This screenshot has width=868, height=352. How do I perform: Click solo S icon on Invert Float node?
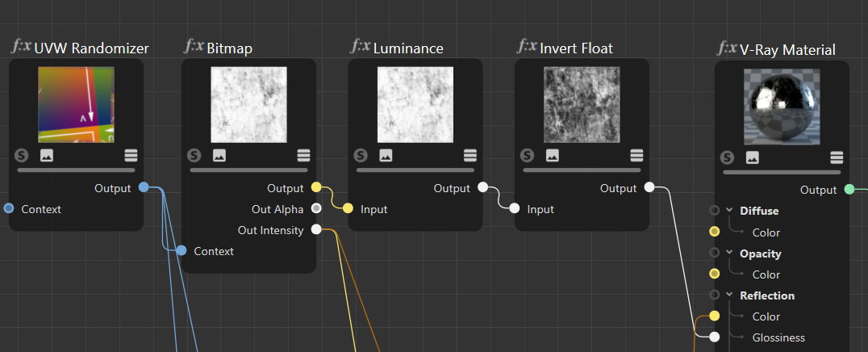pyautogui.click(x=527, y=155)
